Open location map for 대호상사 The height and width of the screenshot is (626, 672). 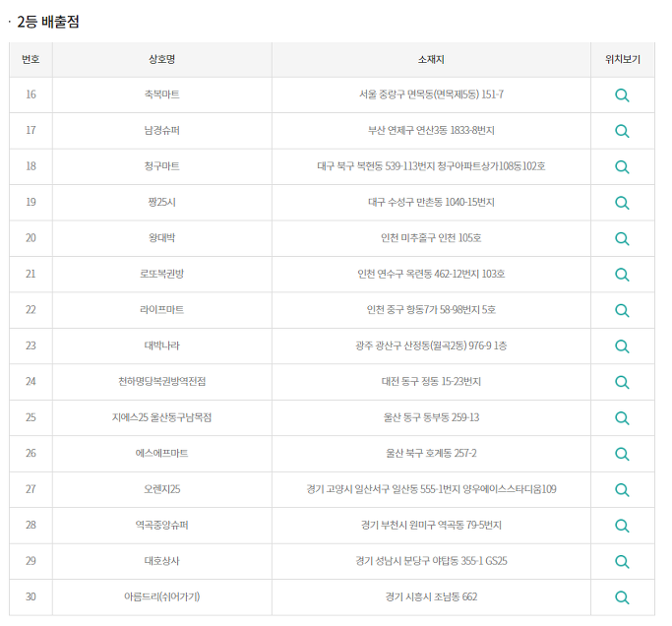coord(622,561)
